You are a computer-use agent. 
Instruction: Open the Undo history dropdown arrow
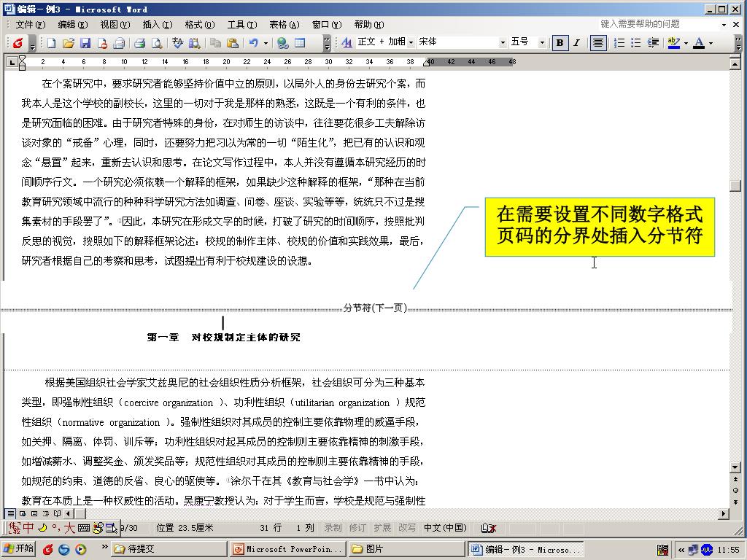[x=266, y=43]
